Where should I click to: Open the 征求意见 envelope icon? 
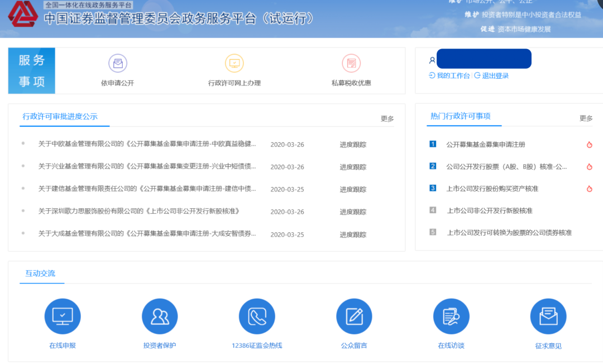pyautogui.click(x=548, y=317)
